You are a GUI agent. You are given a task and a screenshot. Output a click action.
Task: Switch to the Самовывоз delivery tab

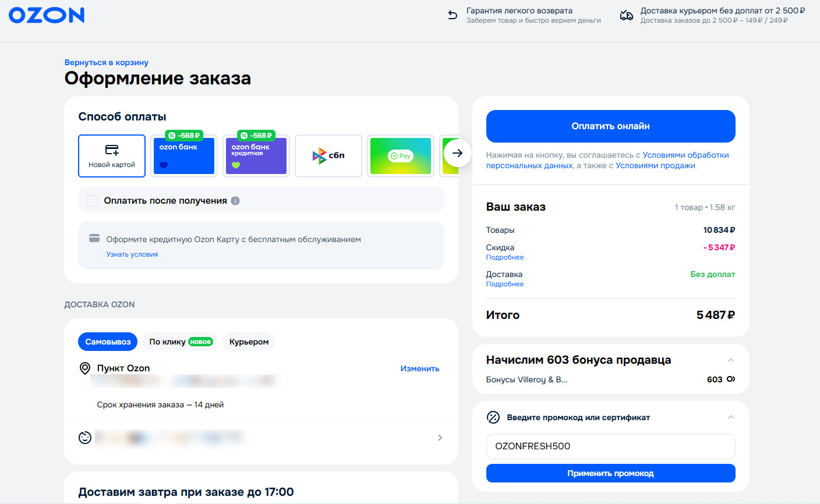point(108,342)
